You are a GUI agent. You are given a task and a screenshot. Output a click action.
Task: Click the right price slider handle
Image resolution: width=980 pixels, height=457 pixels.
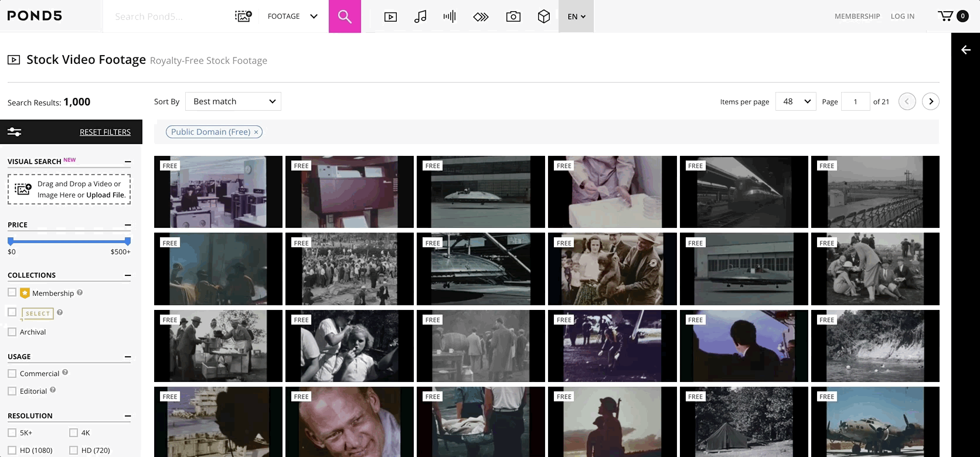point(128,241)
